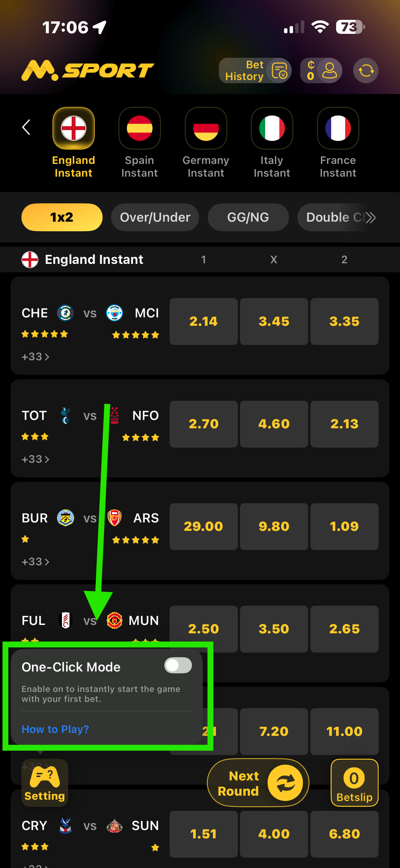Viewport: 400px width, 868px height.
Task: Select the Spain Instant league flag
Action: 140,129
